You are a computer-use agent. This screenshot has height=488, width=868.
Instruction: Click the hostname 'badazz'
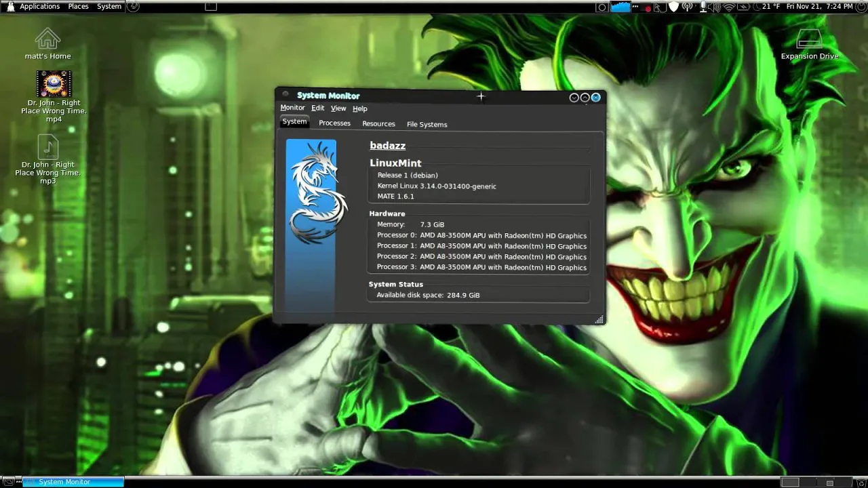point(387,145)
